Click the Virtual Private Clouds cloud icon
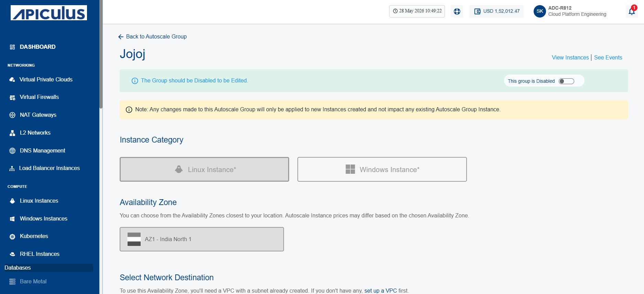 click(x=12, y=80)
